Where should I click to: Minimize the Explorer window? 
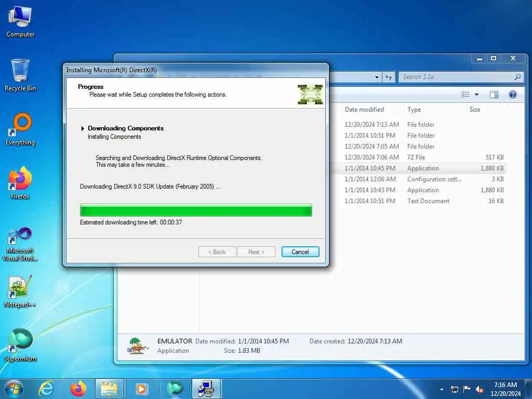pyautogui.click(x=480, y=59)
